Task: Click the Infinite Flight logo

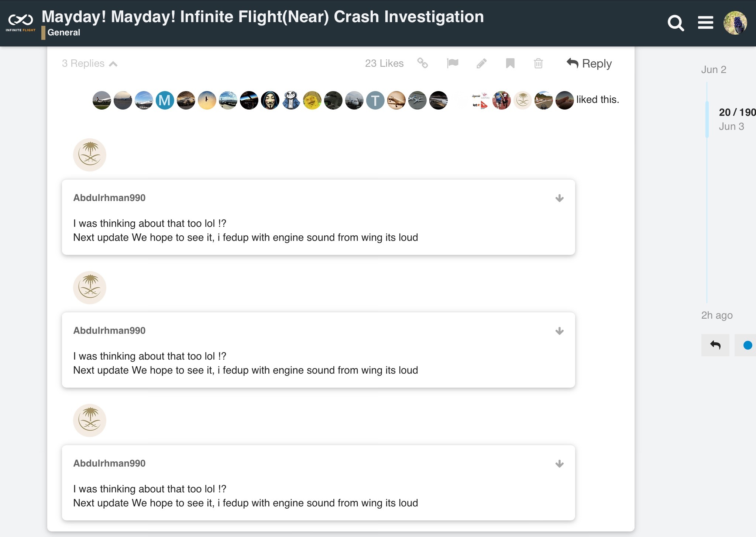Action: coord(21,22)
